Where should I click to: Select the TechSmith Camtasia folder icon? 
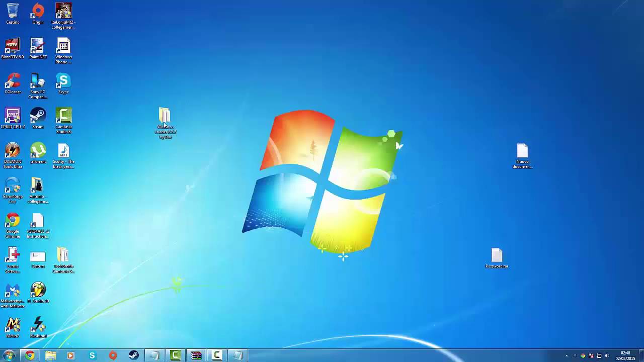coord(63,260)
